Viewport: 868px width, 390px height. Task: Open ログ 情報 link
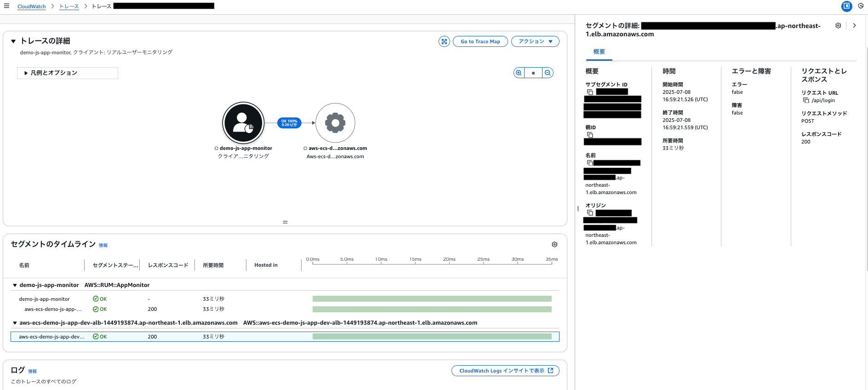(32, 372)
